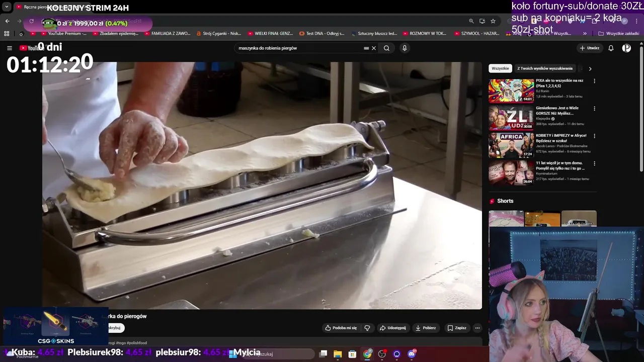Open the DJ Ronin channel name
This screenshot has width=644, height=362.
pyautogui.click(x=542, y=91)
